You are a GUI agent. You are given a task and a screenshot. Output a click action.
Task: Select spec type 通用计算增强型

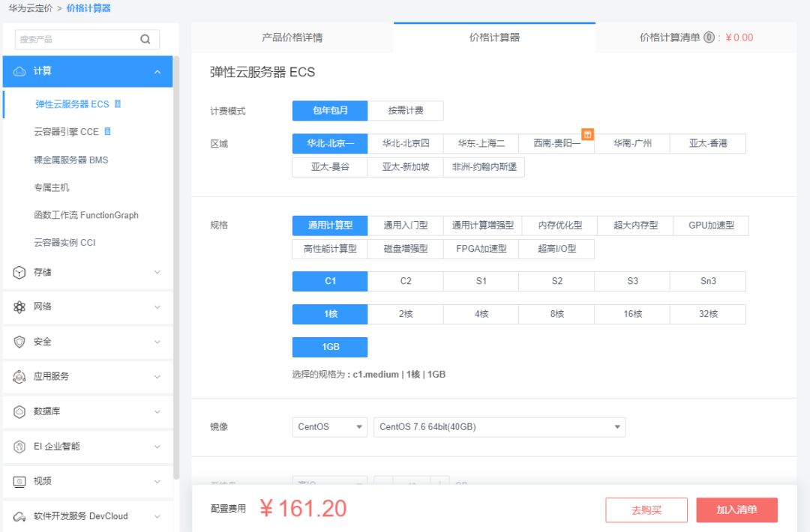pos(482,226)
